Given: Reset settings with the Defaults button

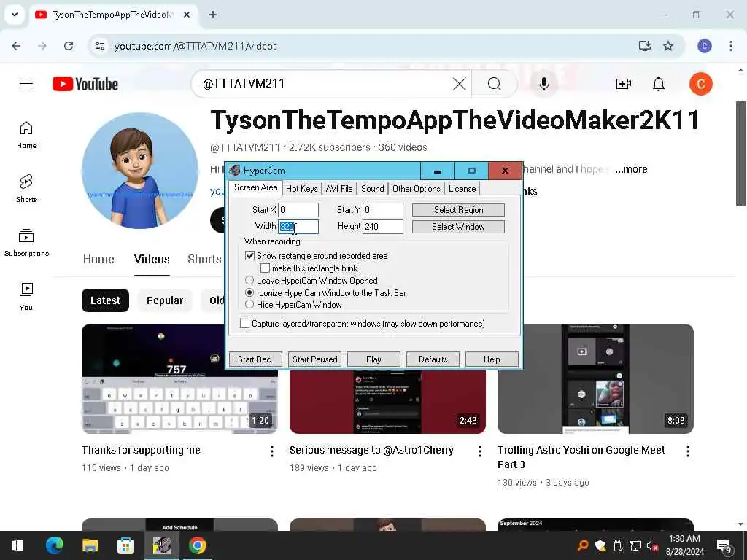Looking at the screenshot, I should tap(433, 359).
